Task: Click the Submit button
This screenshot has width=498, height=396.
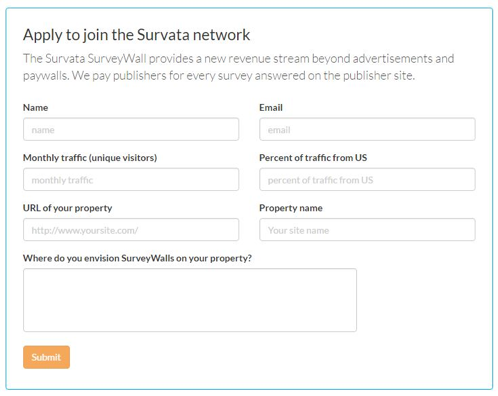Action: tap(46, 357)
